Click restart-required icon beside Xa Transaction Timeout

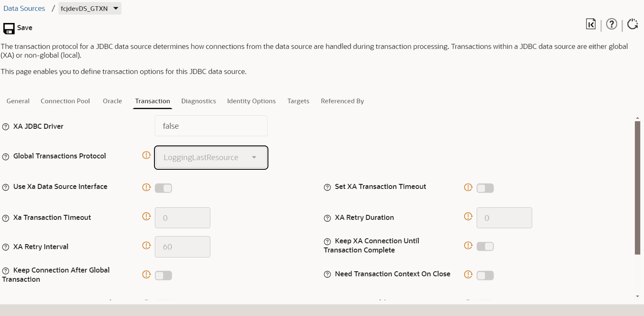(x=146, y=216)
